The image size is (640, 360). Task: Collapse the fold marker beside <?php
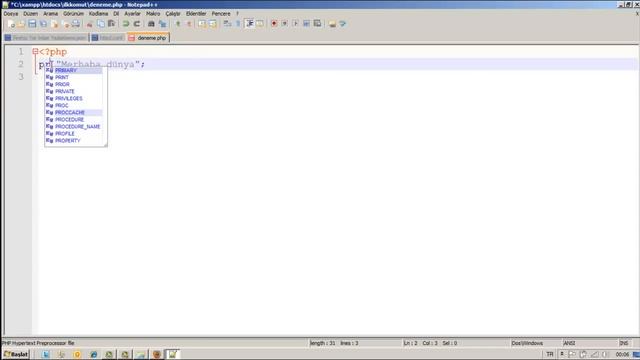[35, 51]
